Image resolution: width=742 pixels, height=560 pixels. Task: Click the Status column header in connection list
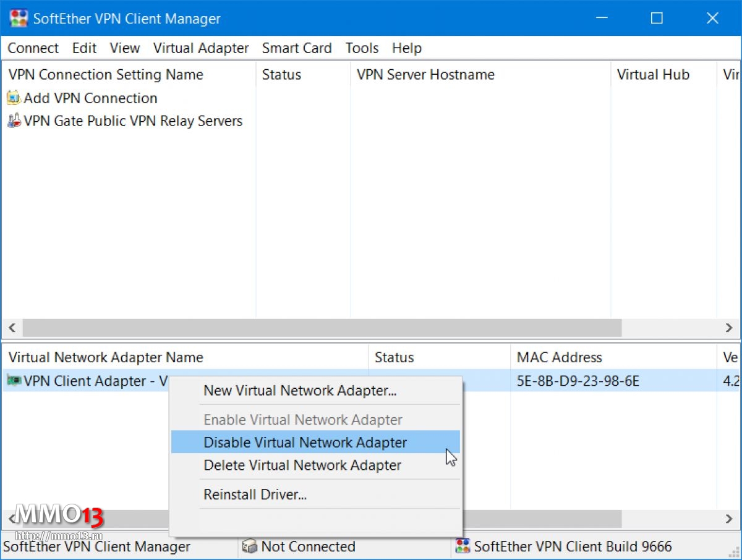point(303,75)
